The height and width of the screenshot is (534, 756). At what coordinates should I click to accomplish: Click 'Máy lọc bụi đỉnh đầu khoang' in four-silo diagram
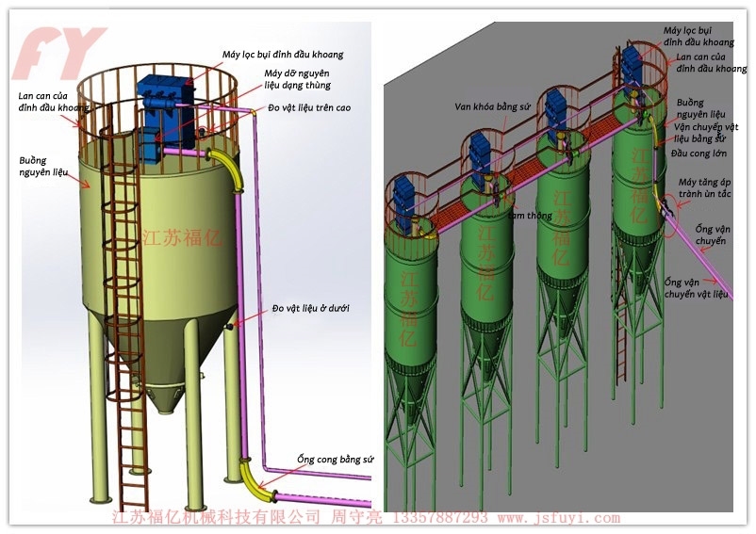coord(698,37)
